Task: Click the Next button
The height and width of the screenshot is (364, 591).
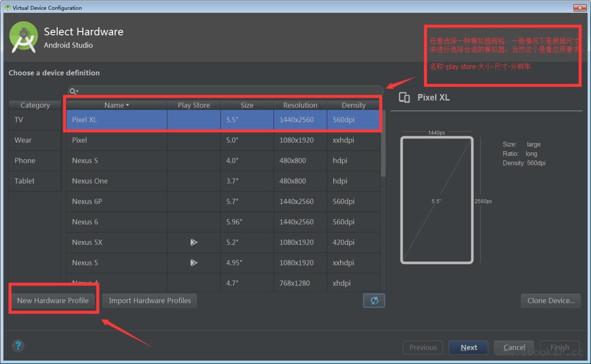Action: click(469, 347)
